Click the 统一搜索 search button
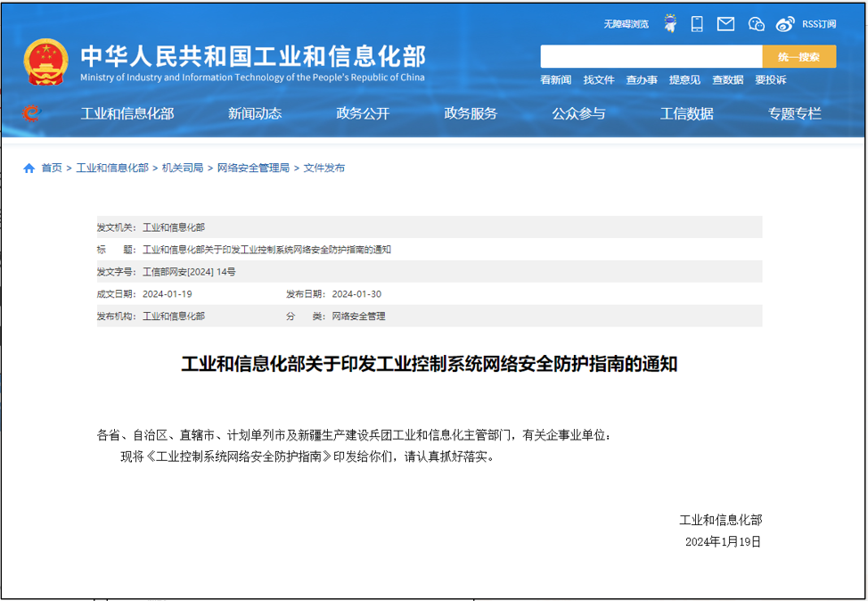Image resolution: width=868 pixels, height=601 pixels. click(798, 57)
